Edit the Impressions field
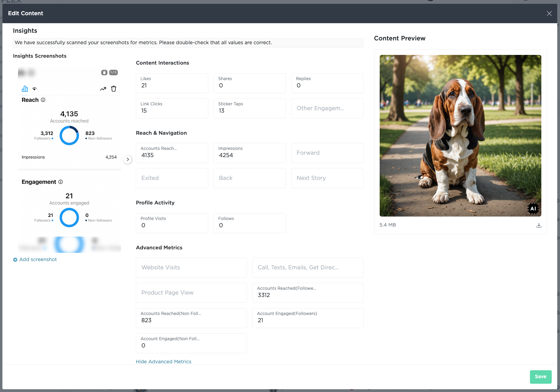Viewport: 560px width, 392px height. point(250,153)
